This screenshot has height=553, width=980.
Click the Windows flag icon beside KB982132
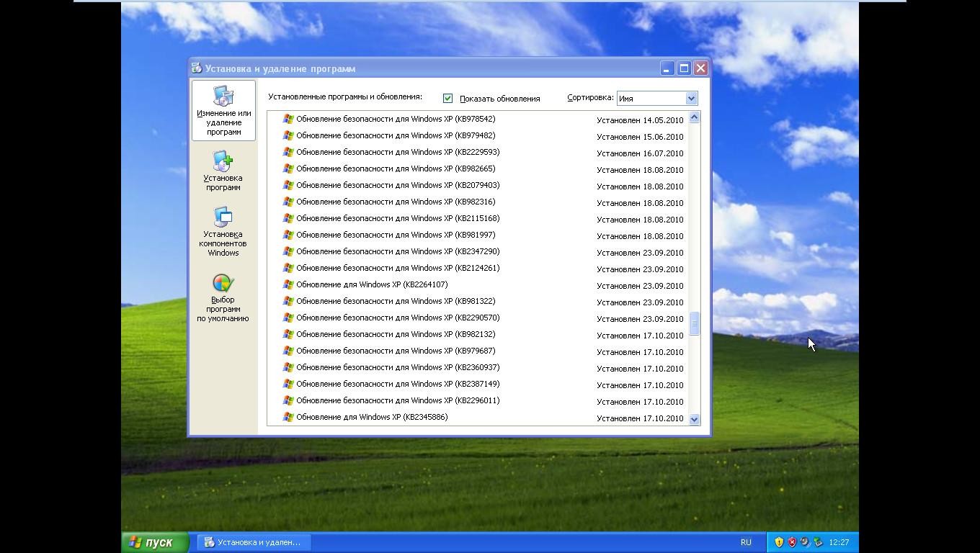pyautogui.click(x=288, y=334)
